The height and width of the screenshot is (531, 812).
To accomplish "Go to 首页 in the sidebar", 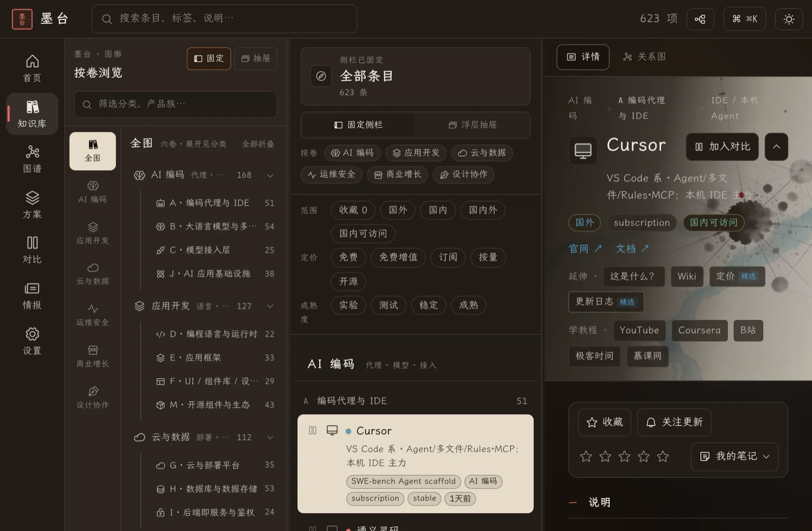I will click(x=32, y=68).
